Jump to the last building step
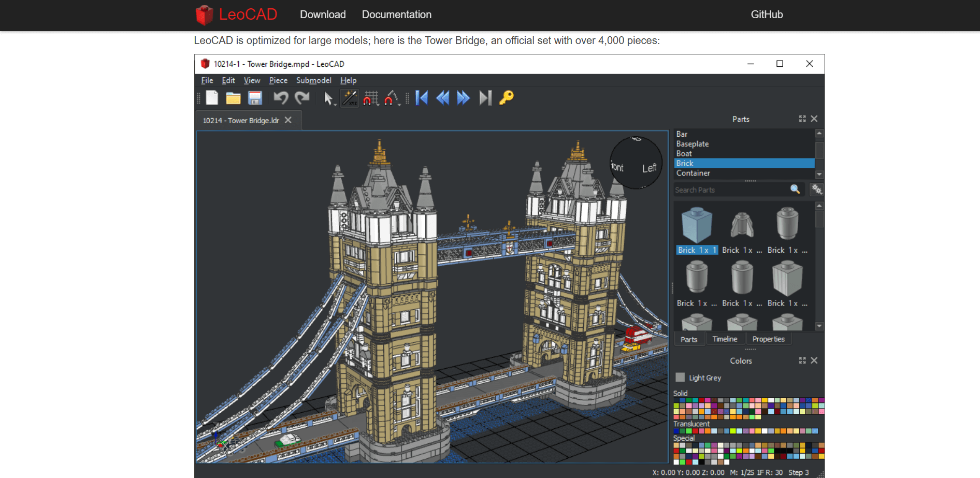Screen dimensions: 980x478 pos(485,98)
